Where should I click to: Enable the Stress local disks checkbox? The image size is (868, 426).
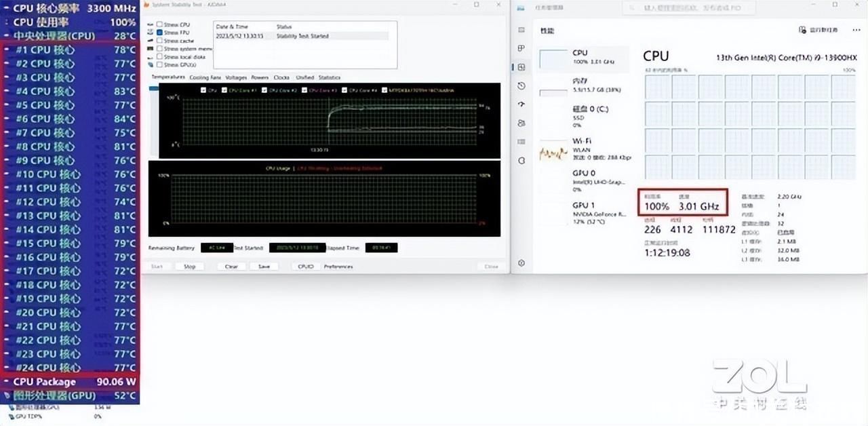point(159,57)
